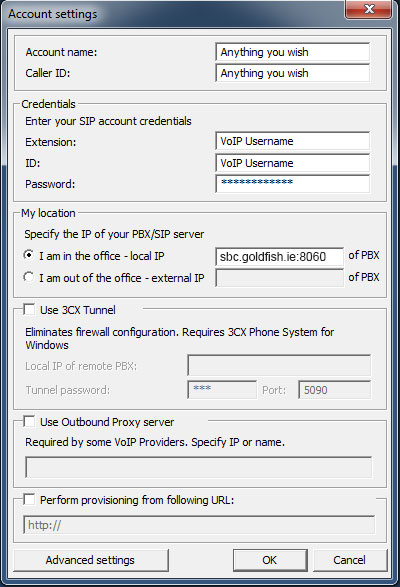Select 'I am in the office' radio button

click(28, 255)
